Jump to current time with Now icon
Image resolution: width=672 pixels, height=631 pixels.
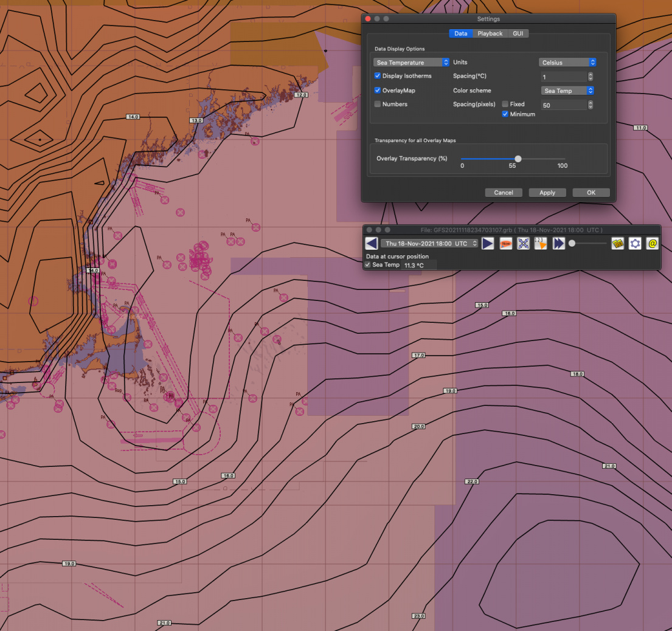tap(506, 243)
